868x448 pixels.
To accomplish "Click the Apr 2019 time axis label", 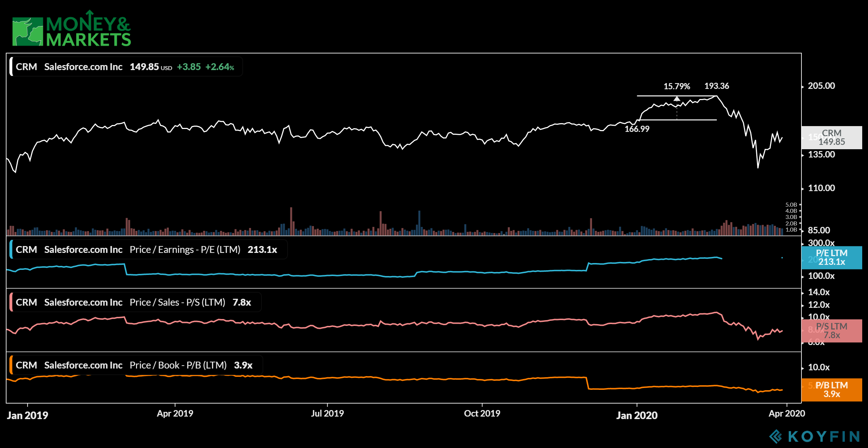I will (175, 413).
